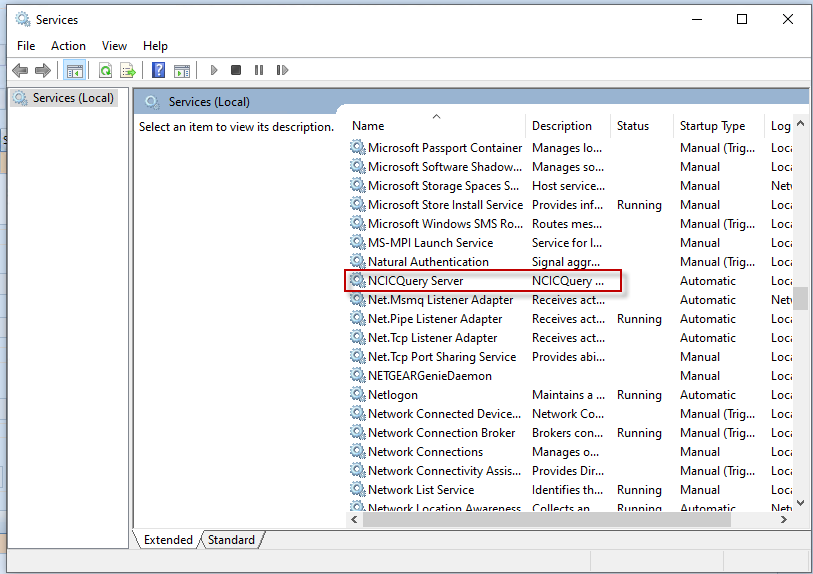The height and width of the screenshot is (574, 813).
Task: Click gear icon of MS-MPI Launch Service
Action: [x=357, y=243]
